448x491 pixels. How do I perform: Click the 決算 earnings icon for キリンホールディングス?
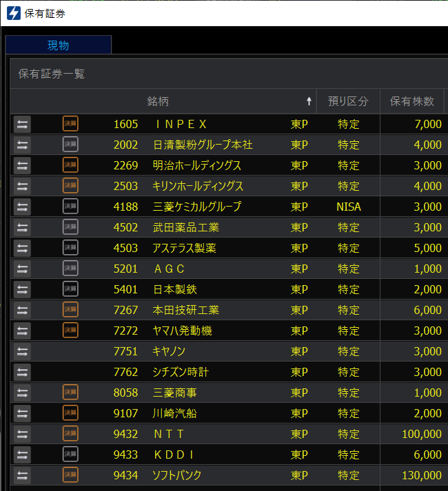70,186
